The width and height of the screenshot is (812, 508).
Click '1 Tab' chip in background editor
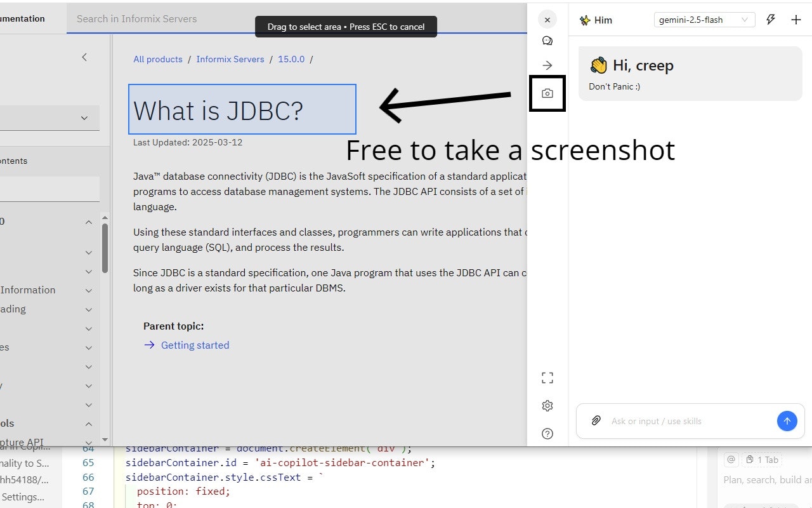pos(762,460)
